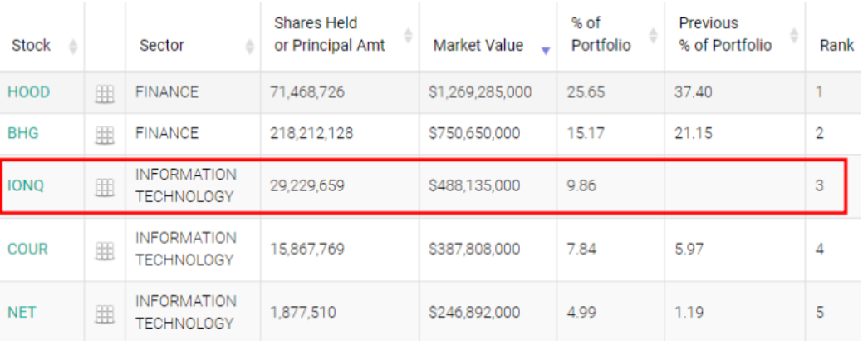The height and width of the screenshot is (341, 868).
Task: Open grid icon in IONQ row
Action: point(105,188)
